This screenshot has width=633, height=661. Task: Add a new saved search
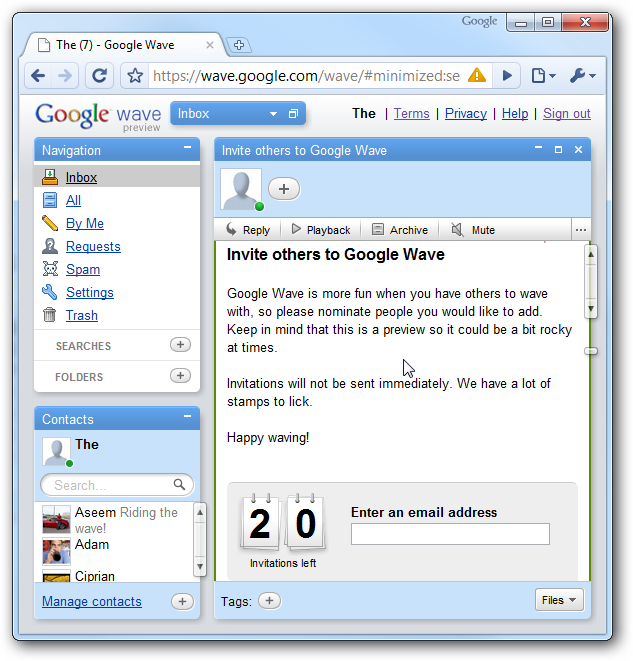tap(180, 345)
